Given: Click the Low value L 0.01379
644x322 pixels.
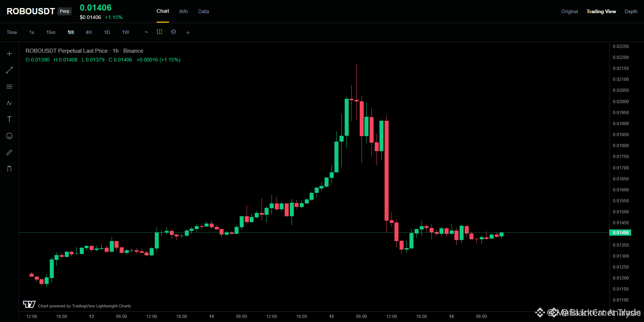Looking at the screenshot, I should (93, 60).
